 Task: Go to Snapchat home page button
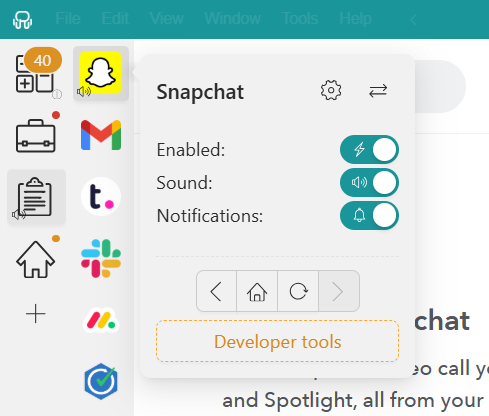tap(257, 291)
